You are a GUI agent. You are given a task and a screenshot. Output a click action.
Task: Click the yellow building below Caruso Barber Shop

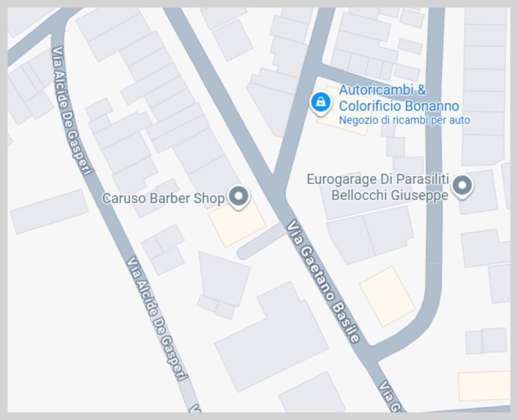coord(237,224)
